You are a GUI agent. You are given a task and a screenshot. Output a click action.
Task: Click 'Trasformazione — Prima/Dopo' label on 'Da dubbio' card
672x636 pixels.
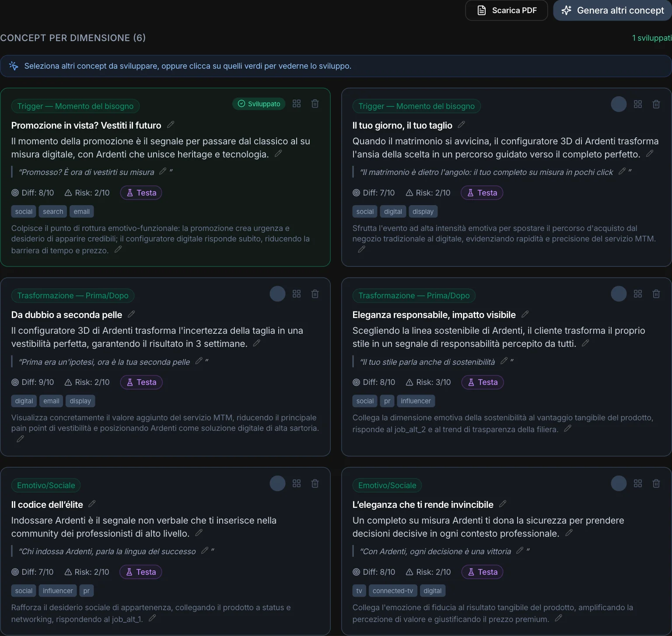pos(73,296)
